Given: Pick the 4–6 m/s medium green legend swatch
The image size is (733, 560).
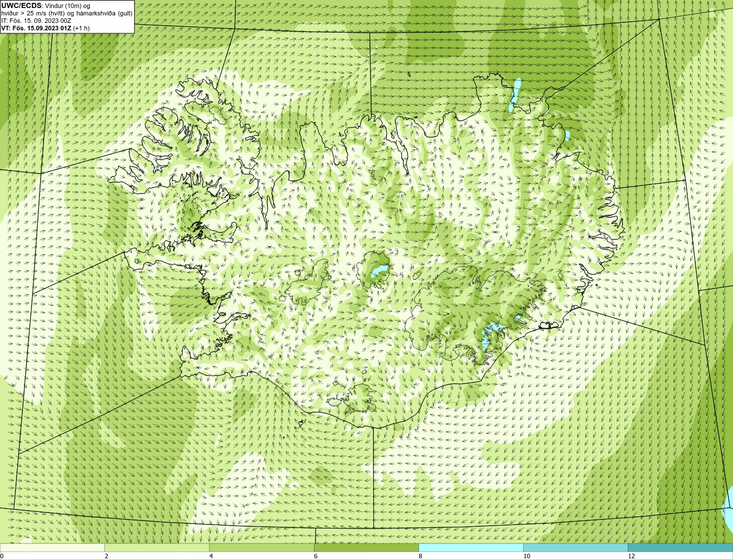Looking at the screenshot, I should click(262, 547).
